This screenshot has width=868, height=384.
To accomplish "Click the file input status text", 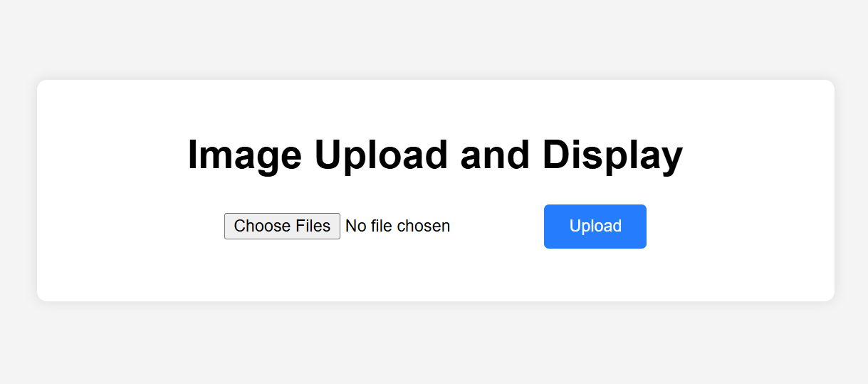I will point(397,226).
